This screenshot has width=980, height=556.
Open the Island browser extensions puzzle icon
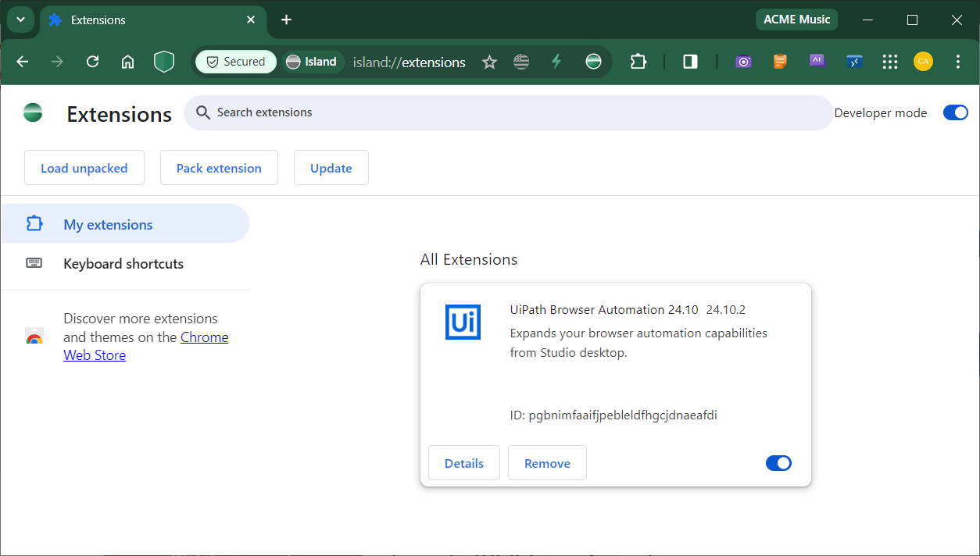click(638, 61)
